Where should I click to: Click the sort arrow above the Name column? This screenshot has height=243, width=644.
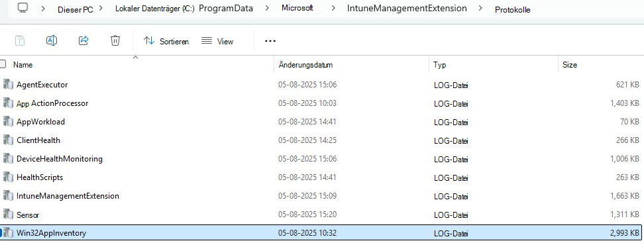point(135,58)
